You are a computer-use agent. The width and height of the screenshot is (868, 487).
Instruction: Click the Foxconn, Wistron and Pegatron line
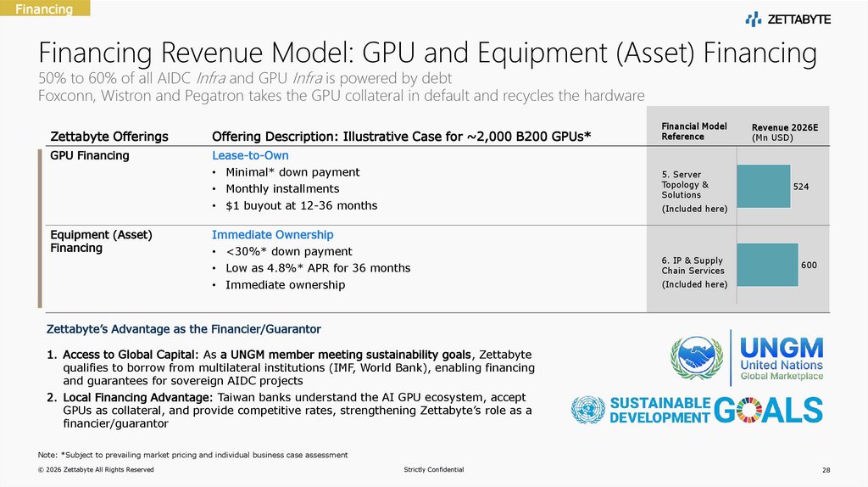[341, 96]
